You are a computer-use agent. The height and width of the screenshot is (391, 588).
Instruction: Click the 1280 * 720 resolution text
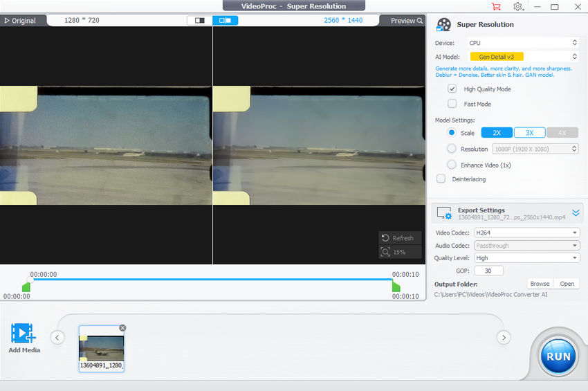tap(82, 20)
